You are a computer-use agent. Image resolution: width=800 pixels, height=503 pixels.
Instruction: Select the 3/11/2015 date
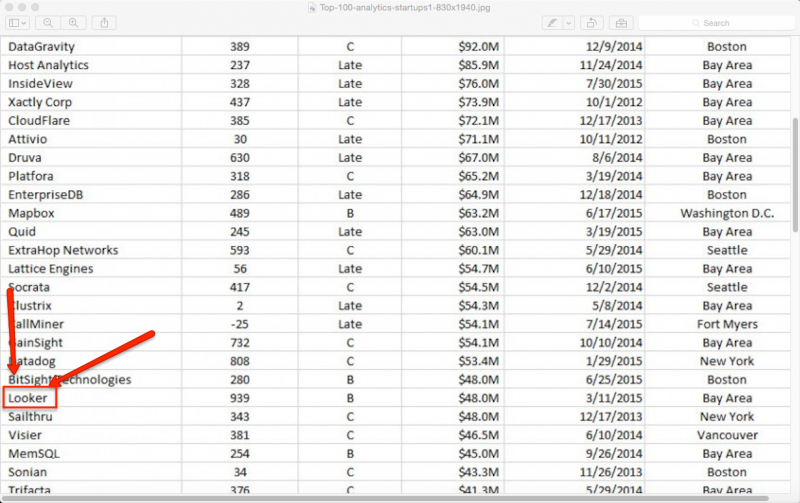[614, 398]
